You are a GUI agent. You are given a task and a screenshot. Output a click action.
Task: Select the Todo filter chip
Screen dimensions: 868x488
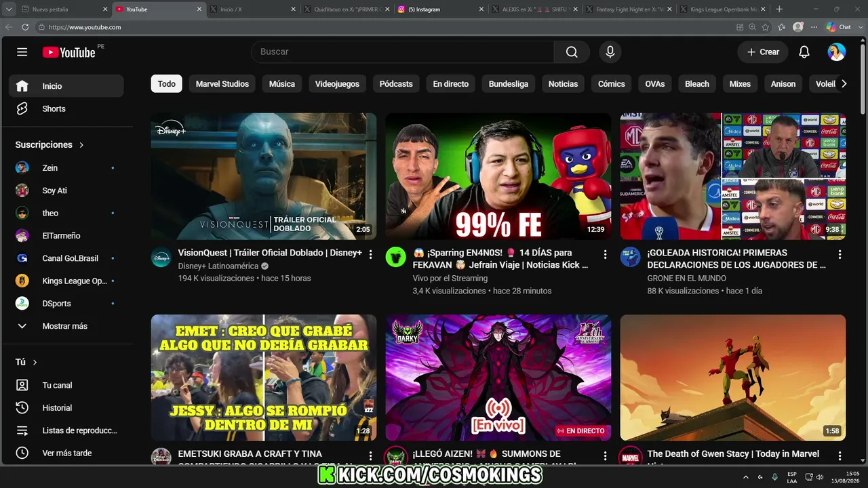[x=167, y=84]
